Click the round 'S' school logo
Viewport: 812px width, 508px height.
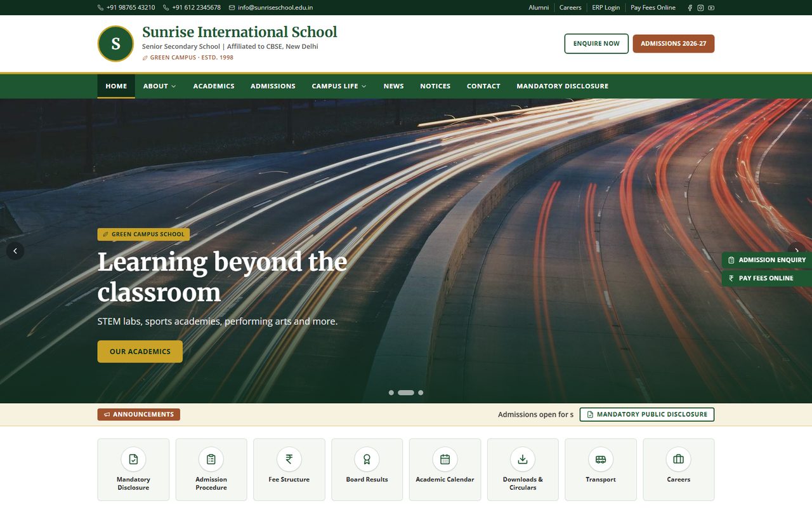(115, 44)
